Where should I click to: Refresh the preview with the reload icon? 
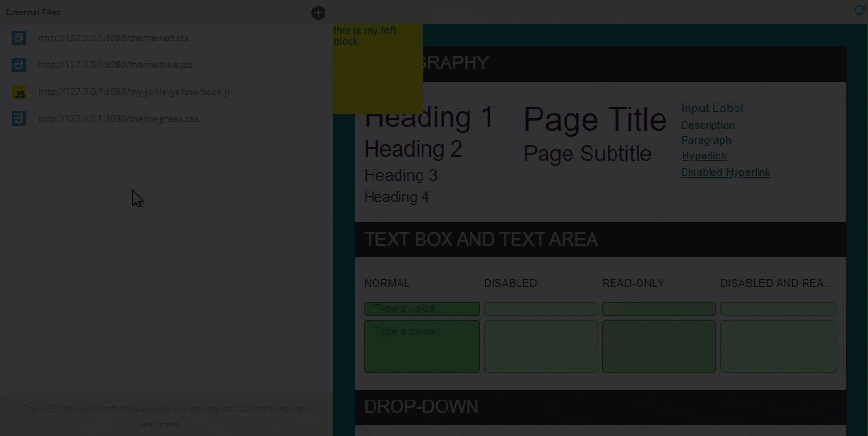pyautogui.click(x=859, y=10)
